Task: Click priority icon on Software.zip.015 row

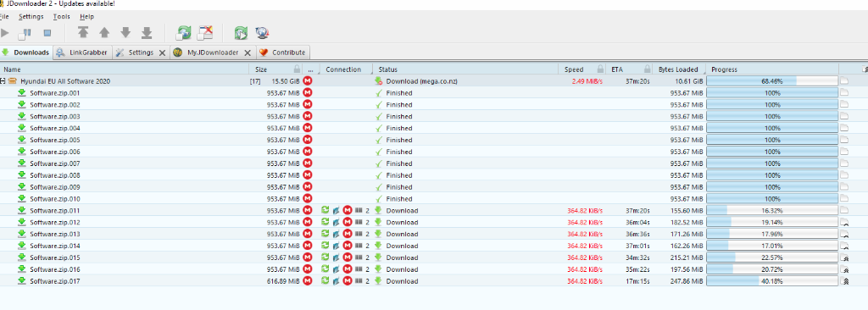Action: pos(845,257)
